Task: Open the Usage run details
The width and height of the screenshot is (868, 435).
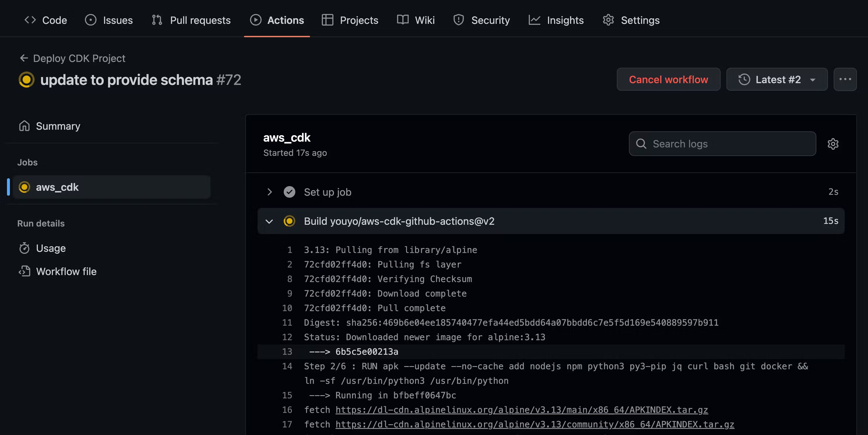Action: tap(51, 248)
